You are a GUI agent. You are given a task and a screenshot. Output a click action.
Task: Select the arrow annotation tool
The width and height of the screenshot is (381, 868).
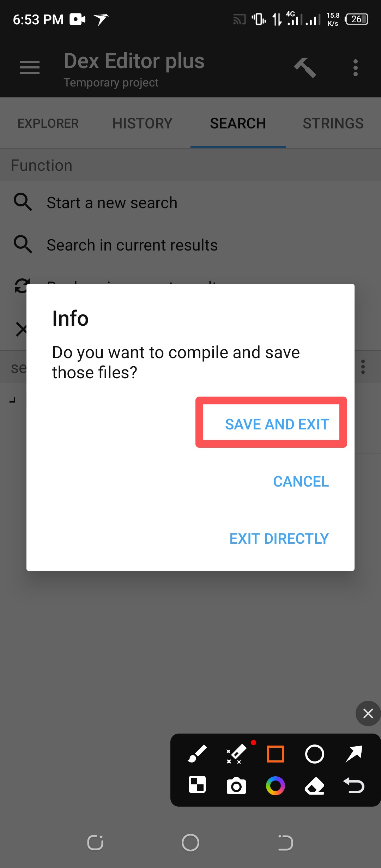(354, 754)
